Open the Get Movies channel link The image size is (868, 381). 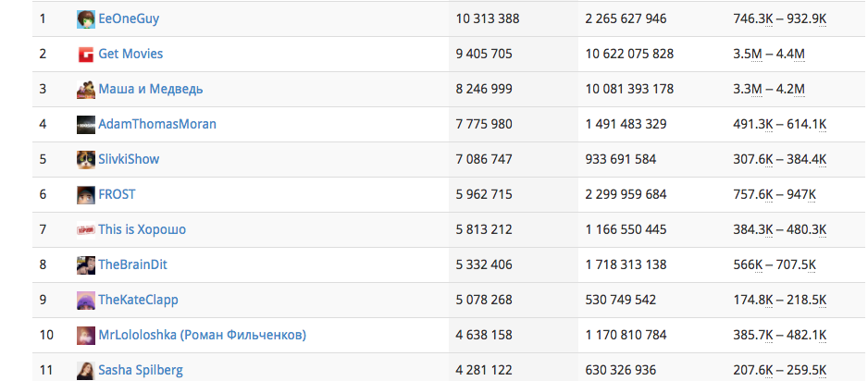pos(130,54)
